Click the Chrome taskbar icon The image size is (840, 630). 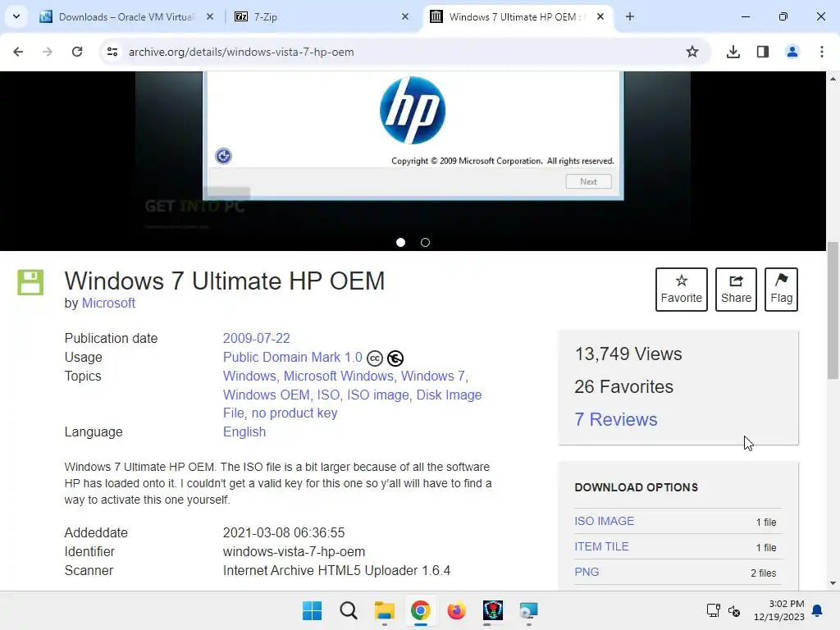click(421, 610)
